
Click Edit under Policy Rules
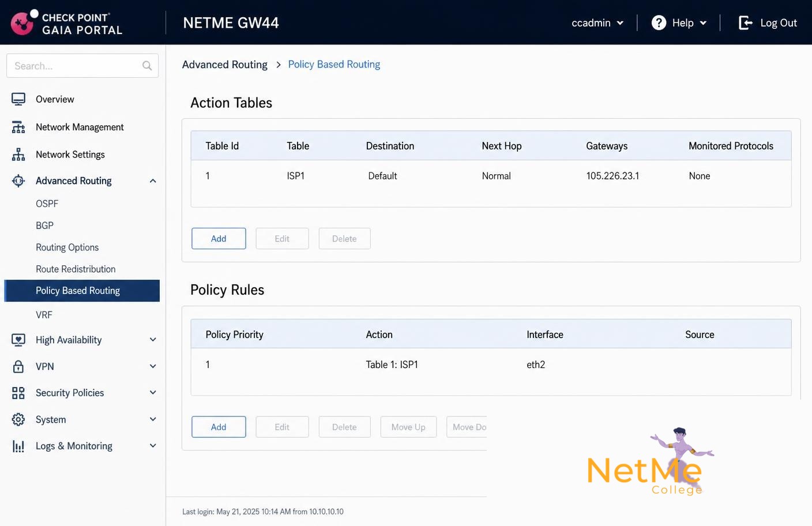[282, 427]
